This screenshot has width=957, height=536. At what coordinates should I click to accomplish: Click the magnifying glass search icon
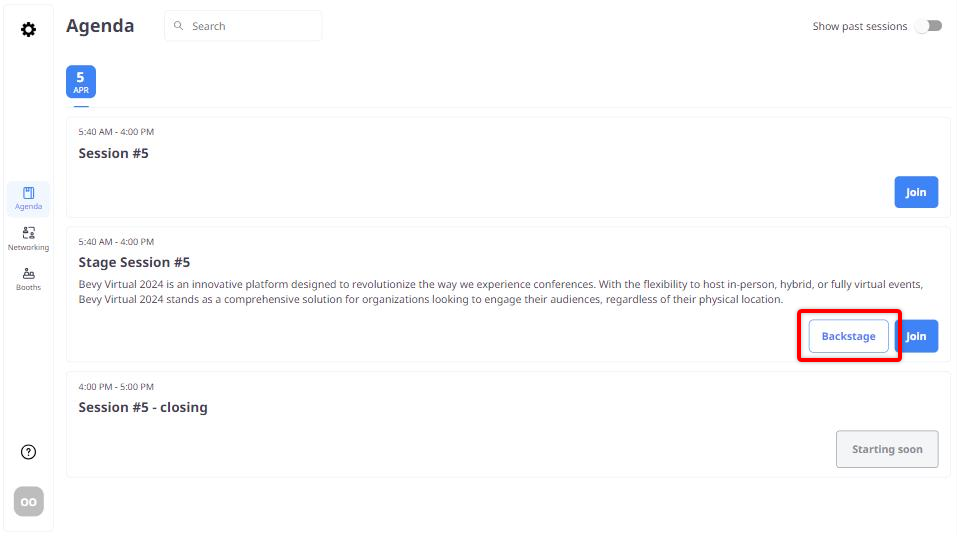click(179, 26)
